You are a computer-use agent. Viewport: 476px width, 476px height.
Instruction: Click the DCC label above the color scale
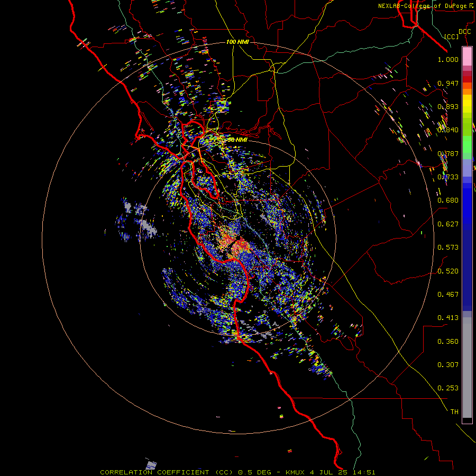464,32
